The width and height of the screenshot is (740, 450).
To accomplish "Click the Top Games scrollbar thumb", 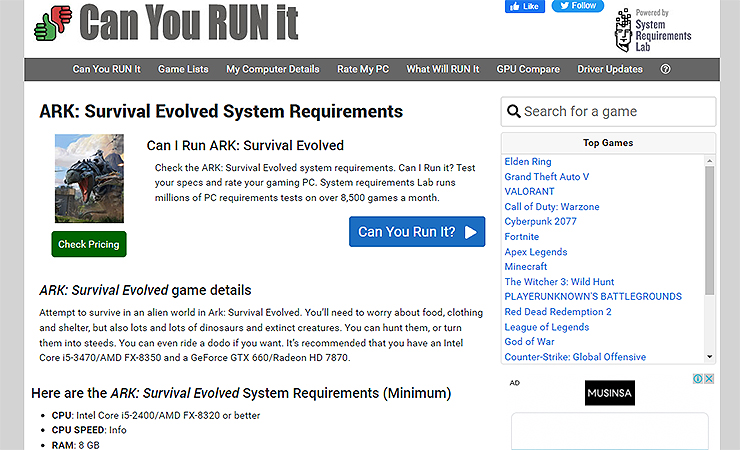I will pos(709,230).
